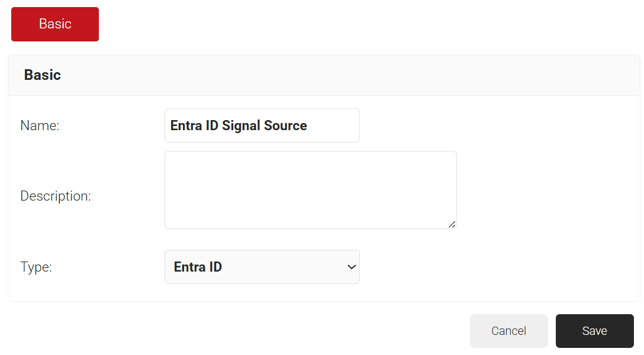Click the Basic section header
Viewport: 644px width, 355px height.
coord(43,75)
